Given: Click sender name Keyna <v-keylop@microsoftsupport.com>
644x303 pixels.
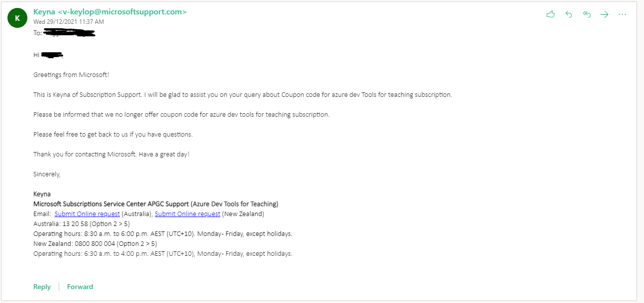Looking at the screenshot, I should click(110, 11).
